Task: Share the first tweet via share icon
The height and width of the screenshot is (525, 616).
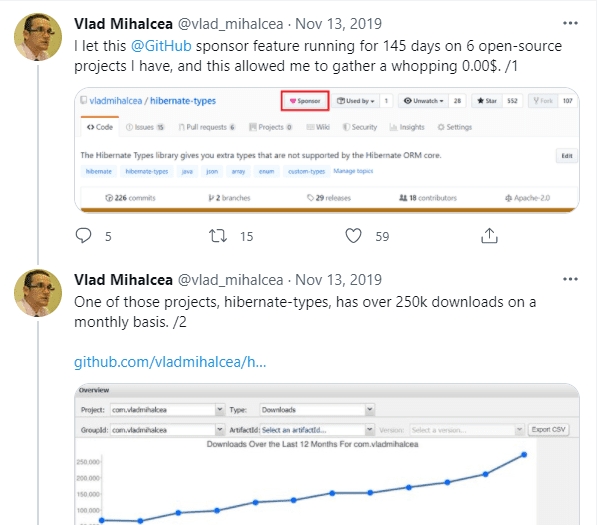Action: (489, 236)
